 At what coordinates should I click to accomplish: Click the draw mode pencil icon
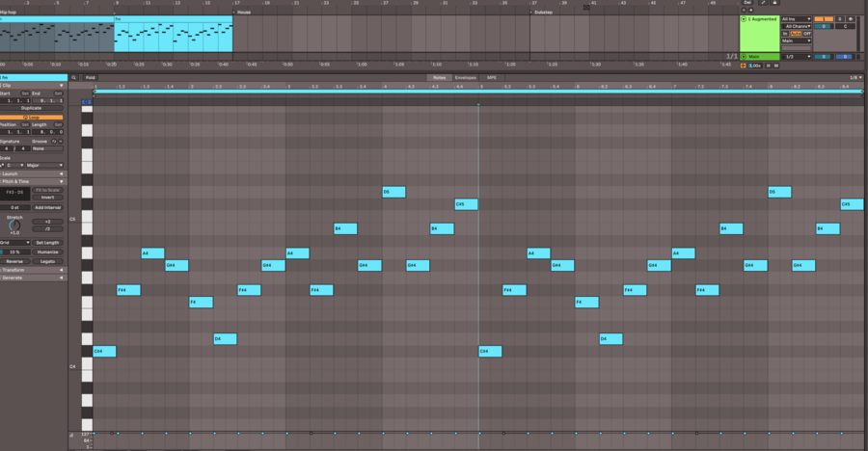(x=763, y=2)
